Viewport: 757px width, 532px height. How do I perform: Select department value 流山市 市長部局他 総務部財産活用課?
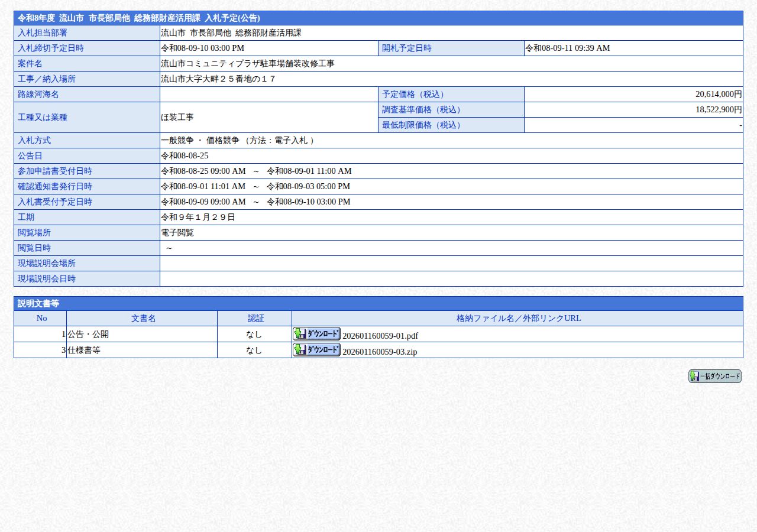coord(231,33)
